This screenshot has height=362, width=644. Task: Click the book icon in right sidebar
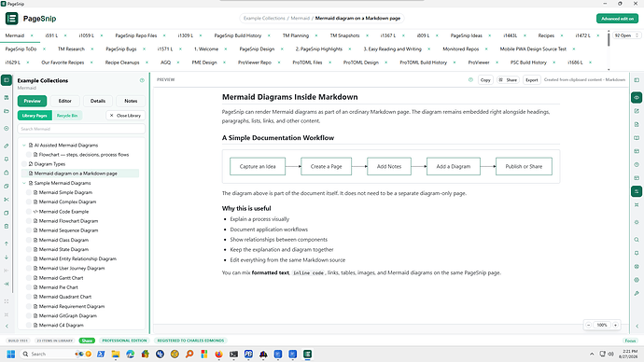(637, 138)
